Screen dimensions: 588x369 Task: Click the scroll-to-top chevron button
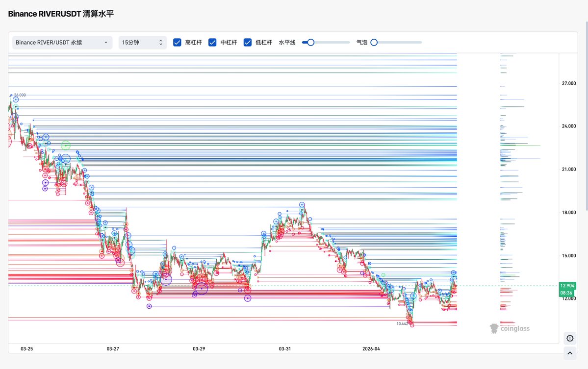[569, 353]
